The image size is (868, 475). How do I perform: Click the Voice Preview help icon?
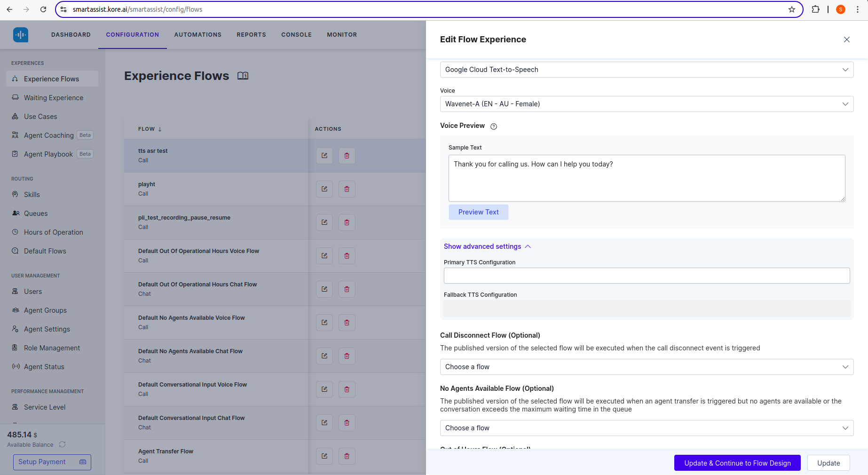(493, 126)
